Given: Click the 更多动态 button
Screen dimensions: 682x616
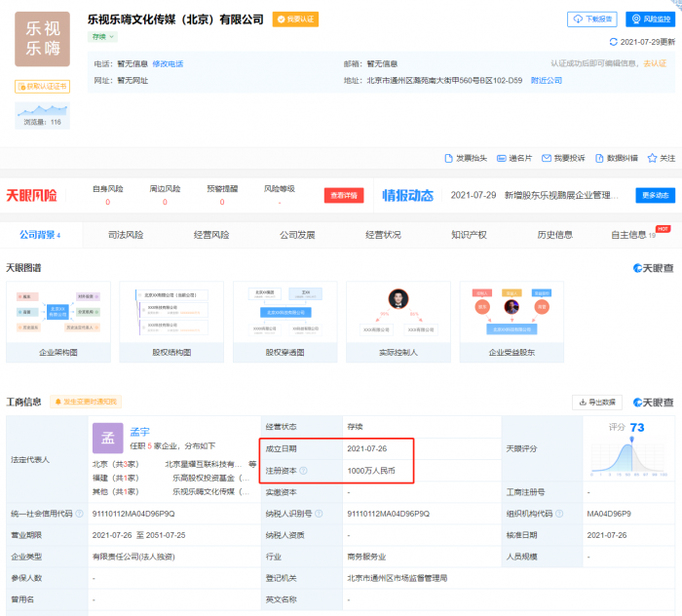Looking at the screenshot, I should (x=656, y=195).
